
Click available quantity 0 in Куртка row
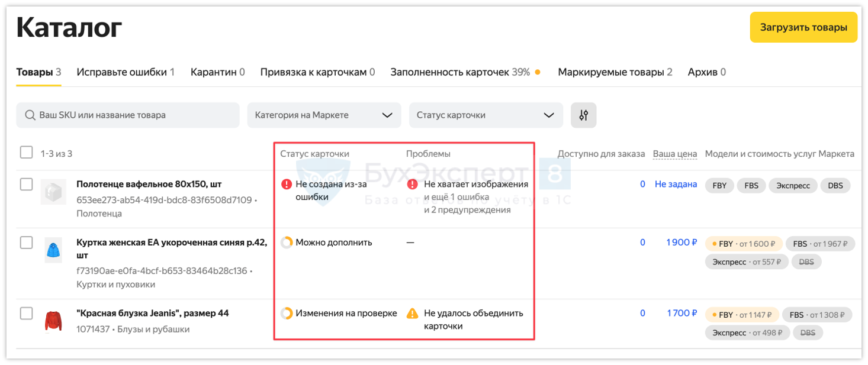tap(642, 243)
